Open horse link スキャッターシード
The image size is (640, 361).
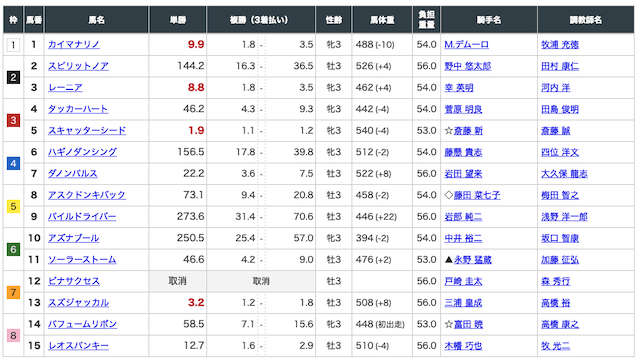(x=87, y=131)
